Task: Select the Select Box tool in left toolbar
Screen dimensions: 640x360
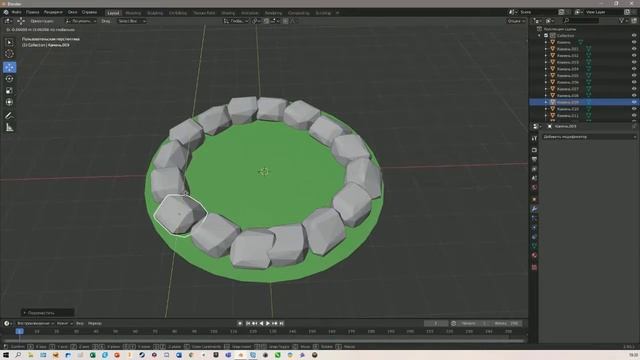Action: (9, 42)
